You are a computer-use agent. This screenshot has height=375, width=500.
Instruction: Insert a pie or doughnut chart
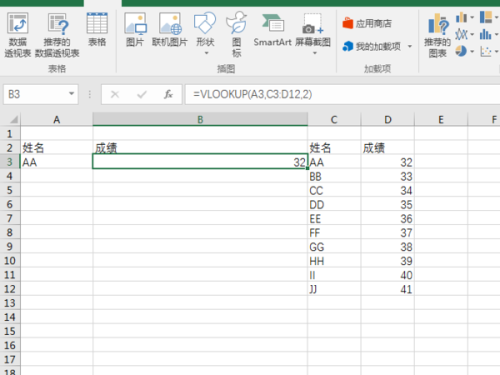[x=461, y=51]
